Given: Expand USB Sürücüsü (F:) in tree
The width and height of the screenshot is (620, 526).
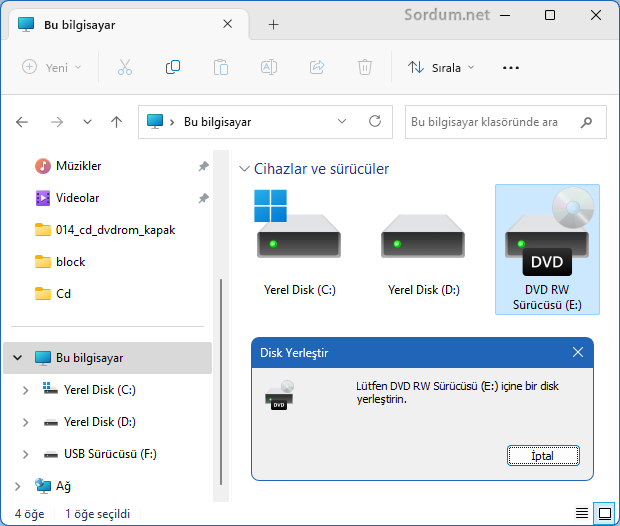Looking at the screenshot, I should click(x=26, y=454).
